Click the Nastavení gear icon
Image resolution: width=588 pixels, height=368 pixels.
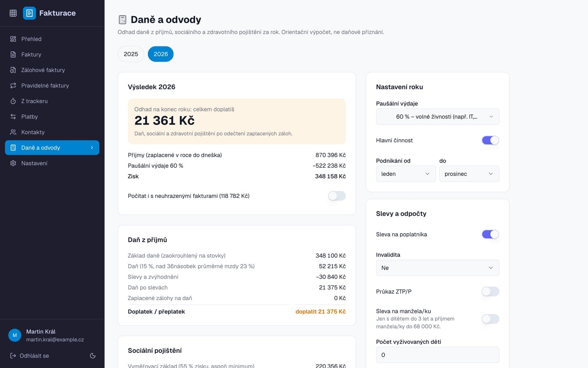click(x=13, y=163)
